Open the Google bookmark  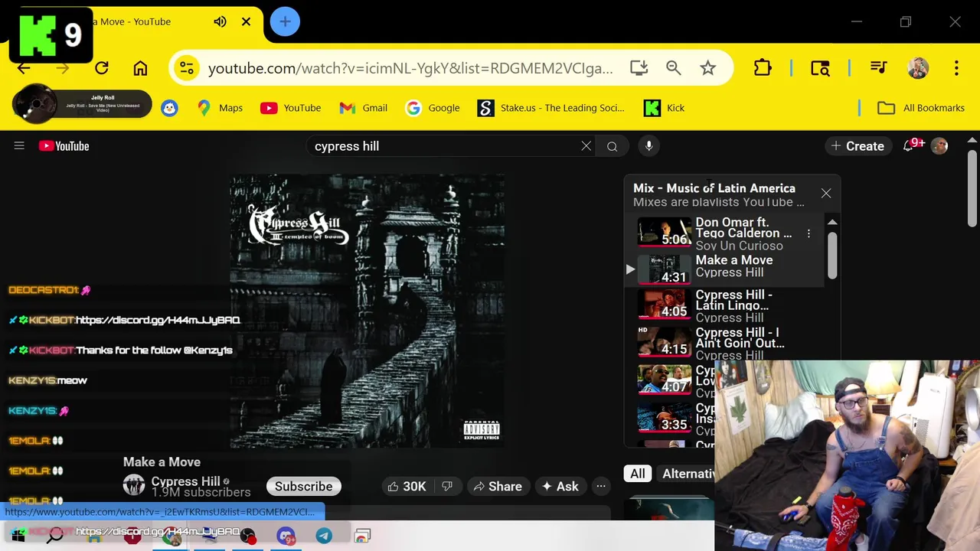pos(433,108)
